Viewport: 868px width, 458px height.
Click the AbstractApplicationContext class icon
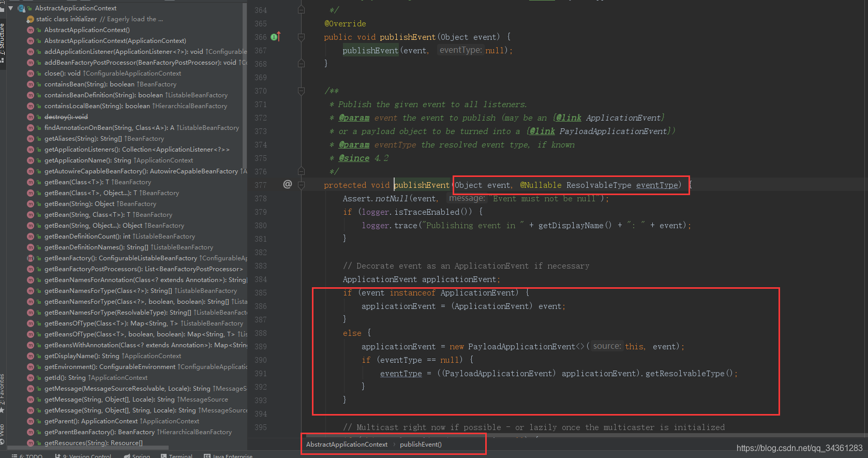pos(21,8)
